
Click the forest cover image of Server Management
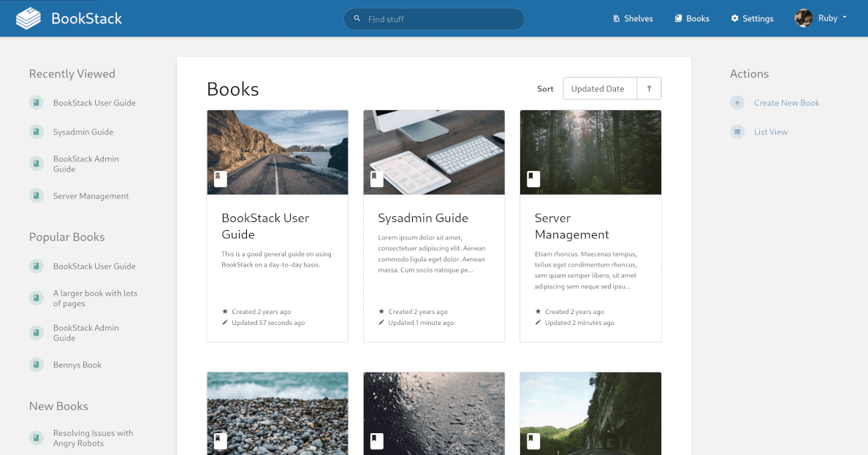tap(590, 152)
